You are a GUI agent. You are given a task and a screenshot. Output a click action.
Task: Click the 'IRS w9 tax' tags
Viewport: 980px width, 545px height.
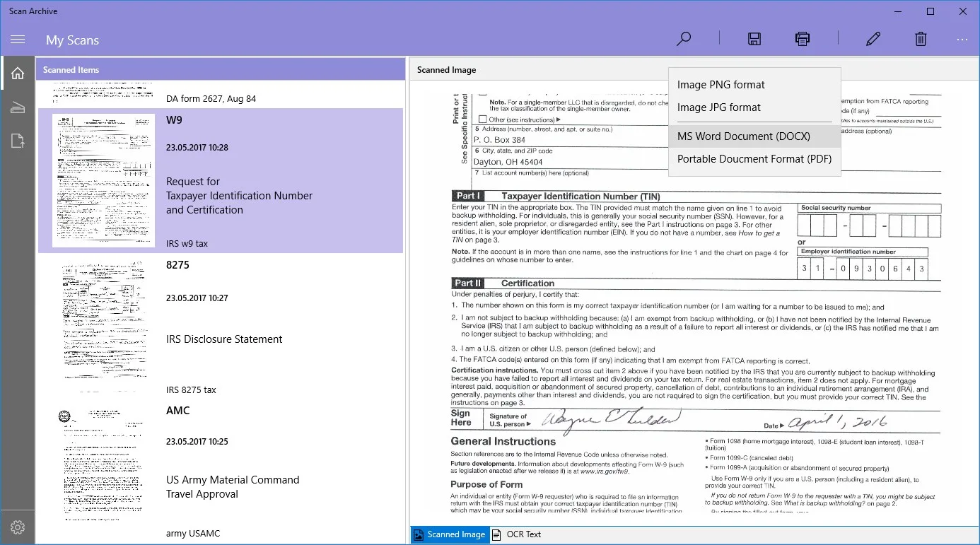pos(187,244)
